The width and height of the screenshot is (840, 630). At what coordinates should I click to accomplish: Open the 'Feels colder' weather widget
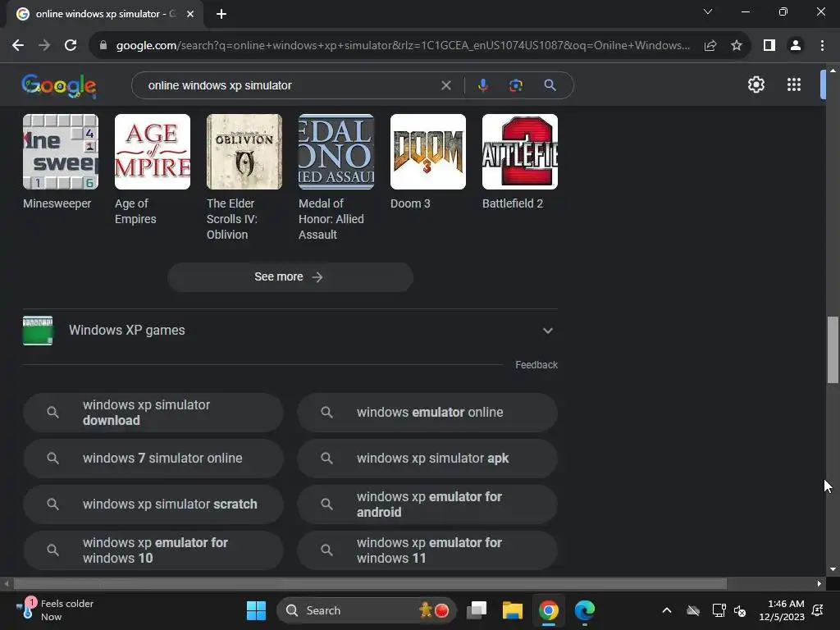click(56, 610)
